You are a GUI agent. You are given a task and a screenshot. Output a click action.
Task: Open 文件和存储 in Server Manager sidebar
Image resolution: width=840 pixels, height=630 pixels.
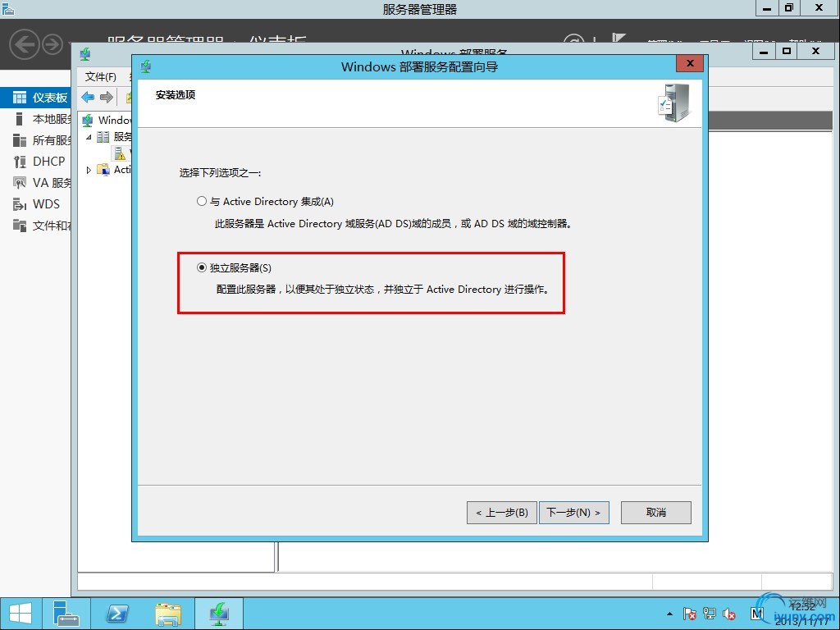click(x=36, y=226)
